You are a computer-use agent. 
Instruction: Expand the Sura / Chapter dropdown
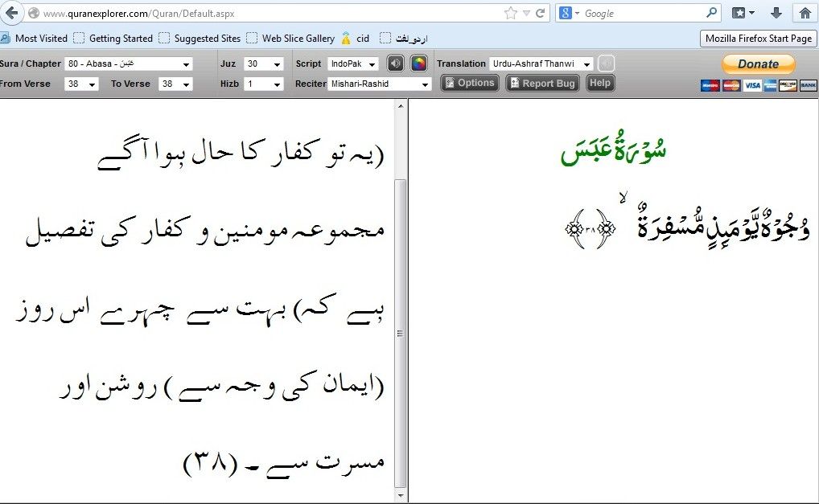tap(129, 64)
